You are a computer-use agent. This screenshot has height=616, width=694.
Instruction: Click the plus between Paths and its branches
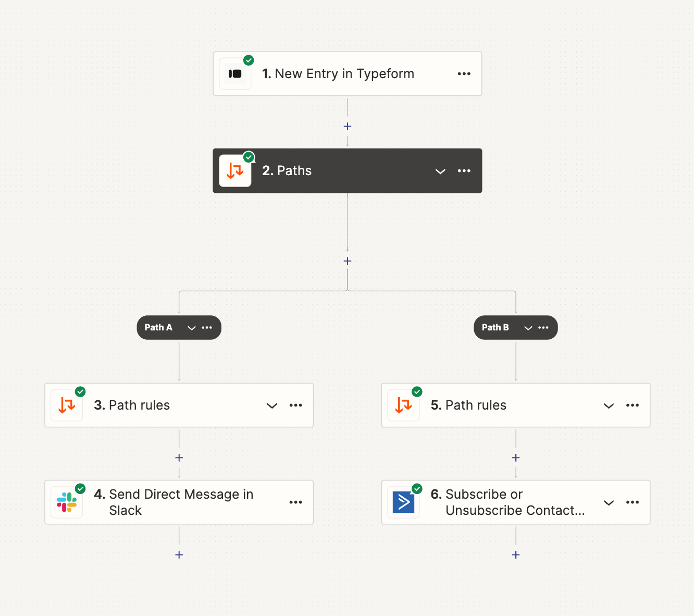tap(347, 261)
